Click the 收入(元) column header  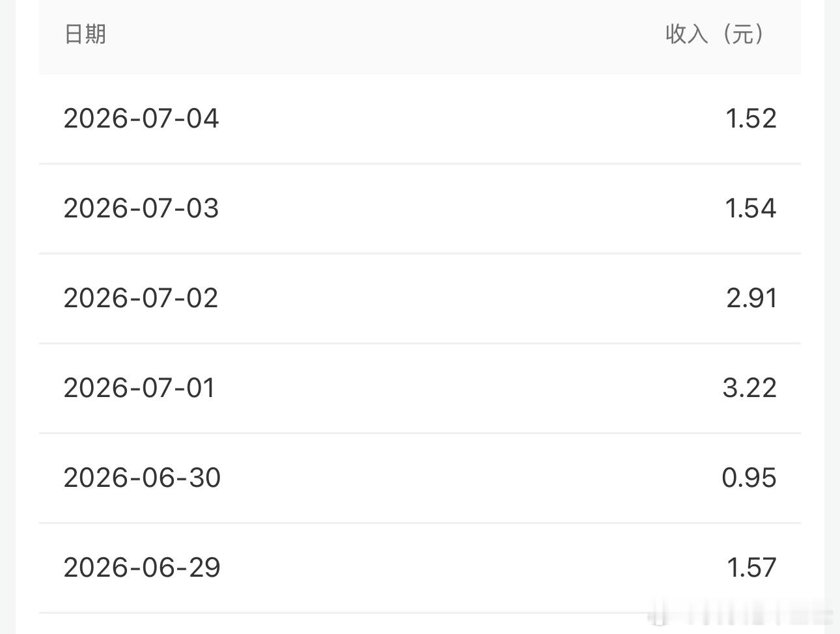pyautogui.click(x=716, y=34)
